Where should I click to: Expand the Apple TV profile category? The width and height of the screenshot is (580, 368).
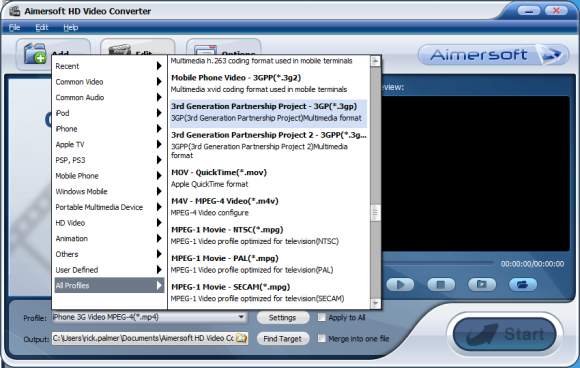[x=109, y=144]
